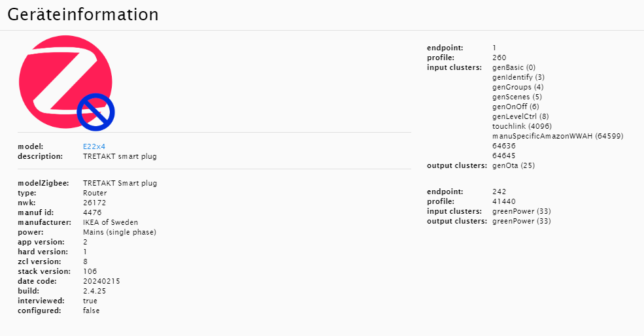644x336 pixels.
Task: Click greenPower (33) under output clusters
Action: 522,221
